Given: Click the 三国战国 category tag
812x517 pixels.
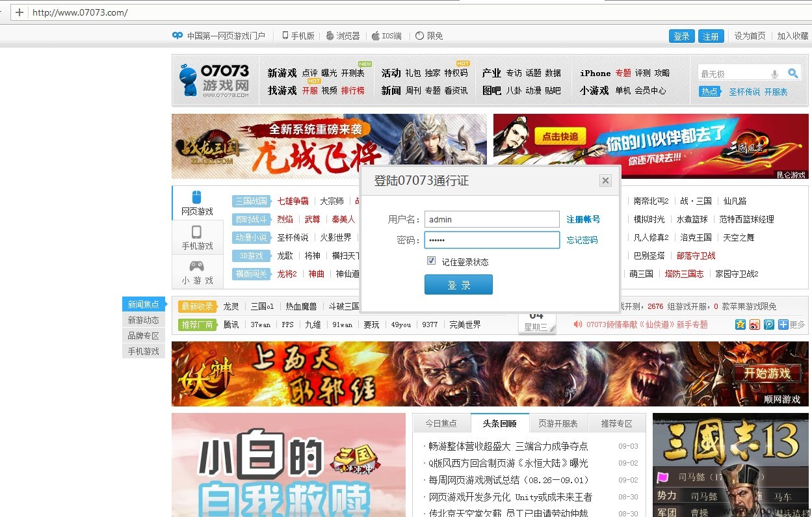Looking at the screenshot, I should [x=251, y=201].
